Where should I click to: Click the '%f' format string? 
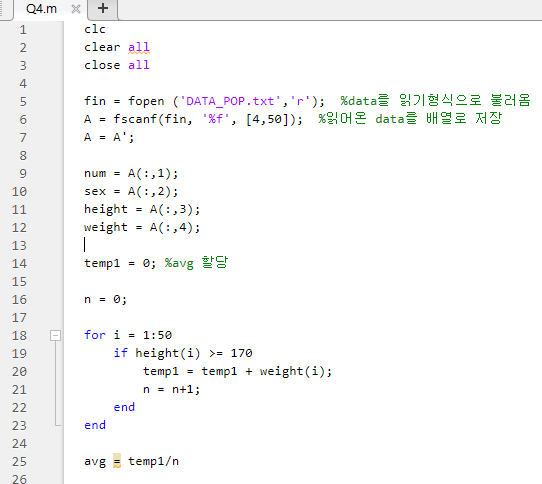tap(216, 119)
